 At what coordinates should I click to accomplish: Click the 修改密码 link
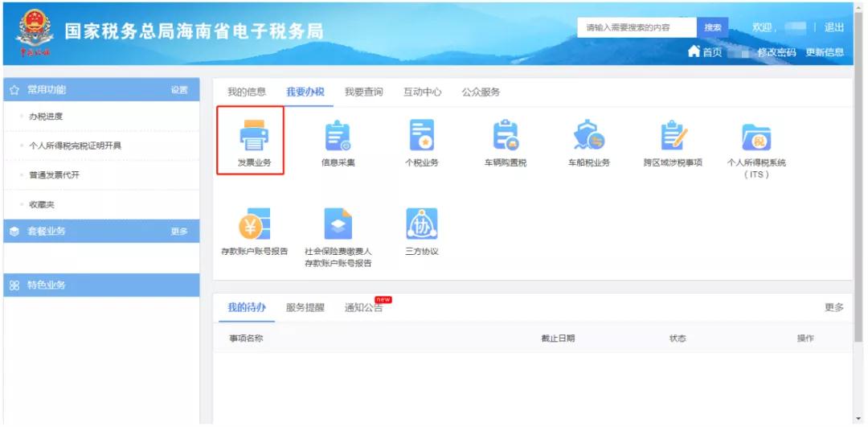[x=776, y=52]
